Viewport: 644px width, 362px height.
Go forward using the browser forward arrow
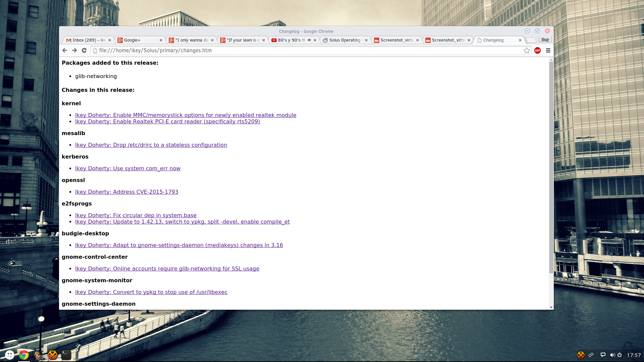point(74,50)
